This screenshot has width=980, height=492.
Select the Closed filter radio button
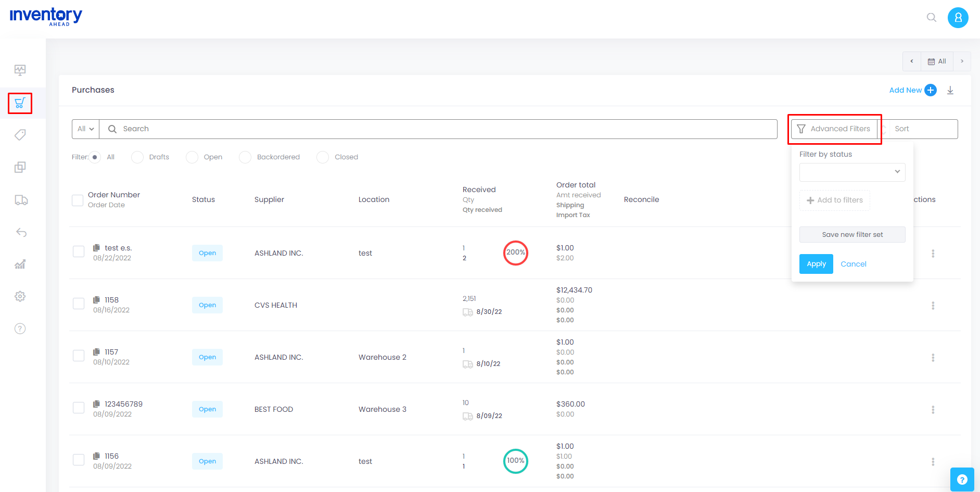tap(323, 157)
